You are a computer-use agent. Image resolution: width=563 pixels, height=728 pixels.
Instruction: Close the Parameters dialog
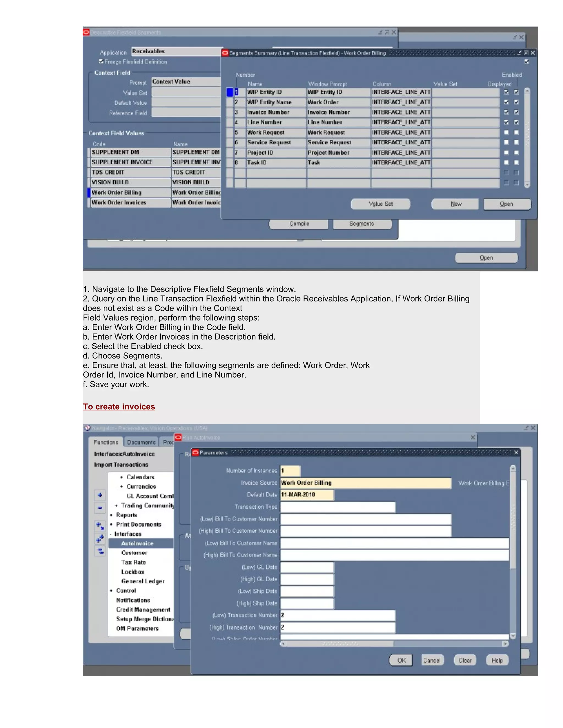[x=516, y=452]
